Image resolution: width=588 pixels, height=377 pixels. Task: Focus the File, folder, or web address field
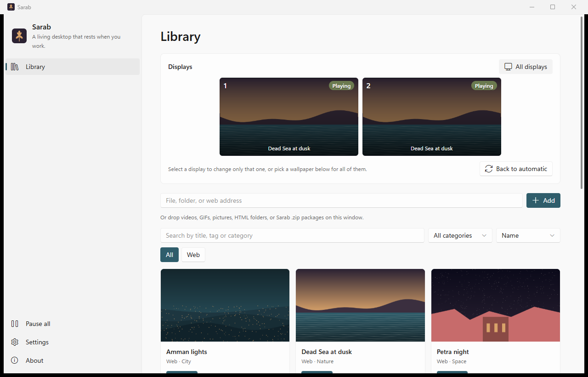(x=341, y=200)
